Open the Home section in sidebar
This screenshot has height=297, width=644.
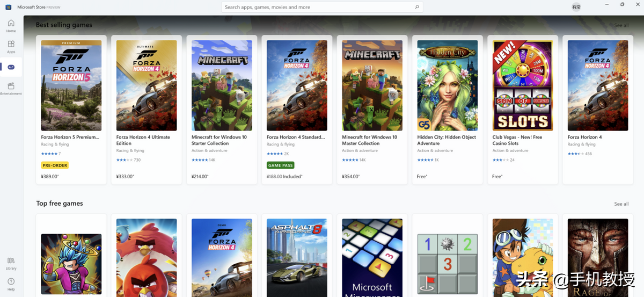click(x=11, y=25)
